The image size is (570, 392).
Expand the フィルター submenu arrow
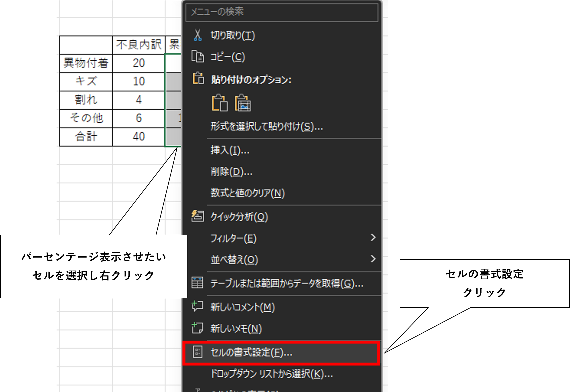[373, 237]
